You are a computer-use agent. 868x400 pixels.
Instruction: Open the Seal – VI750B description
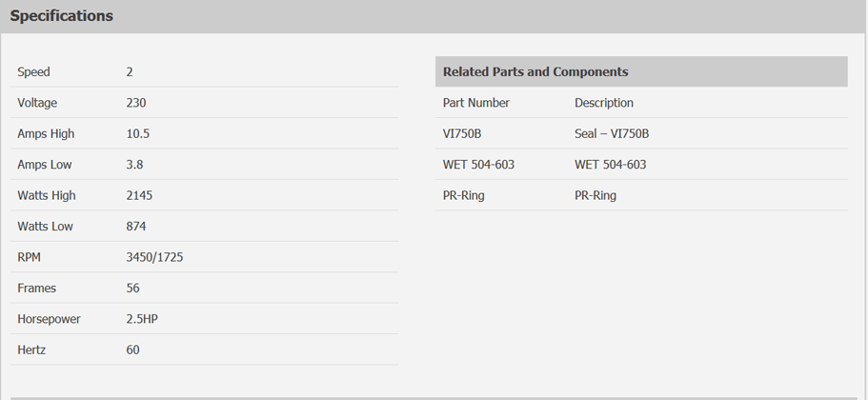[x=612, y=134]
